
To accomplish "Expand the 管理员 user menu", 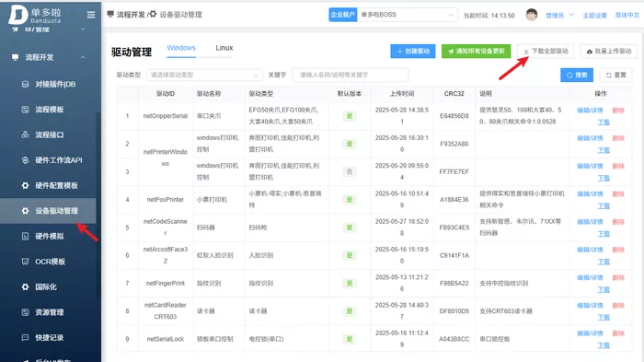I will tap(559, 16).
